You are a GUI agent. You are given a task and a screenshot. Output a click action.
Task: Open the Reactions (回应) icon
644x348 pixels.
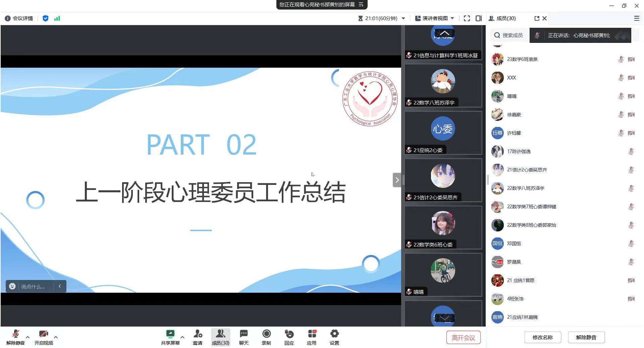point(289,334)
